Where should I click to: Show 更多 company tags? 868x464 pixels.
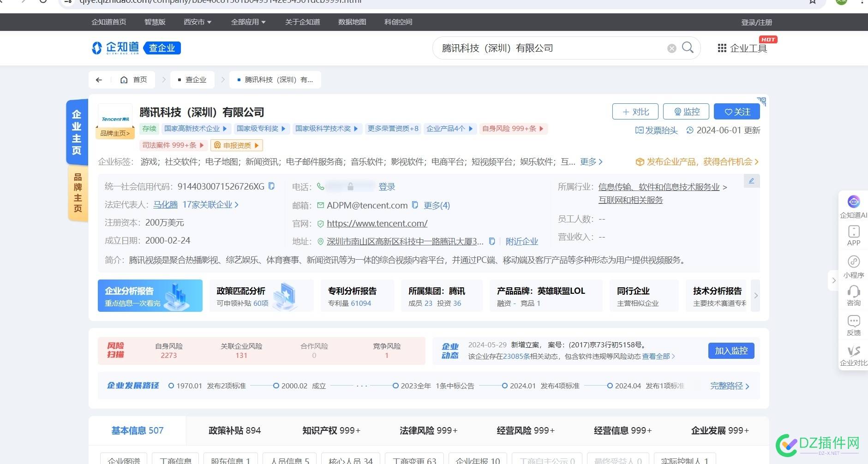(591, 161)
